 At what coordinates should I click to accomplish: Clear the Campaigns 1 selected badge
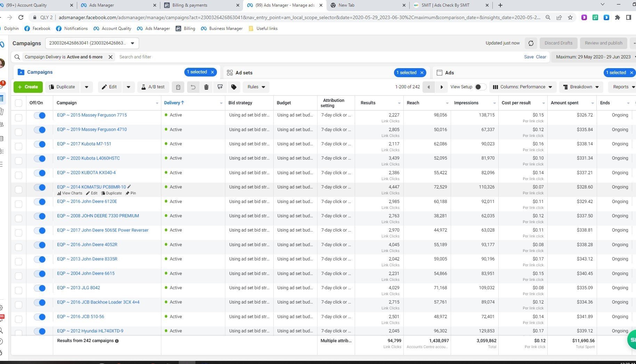click(212, 72)
